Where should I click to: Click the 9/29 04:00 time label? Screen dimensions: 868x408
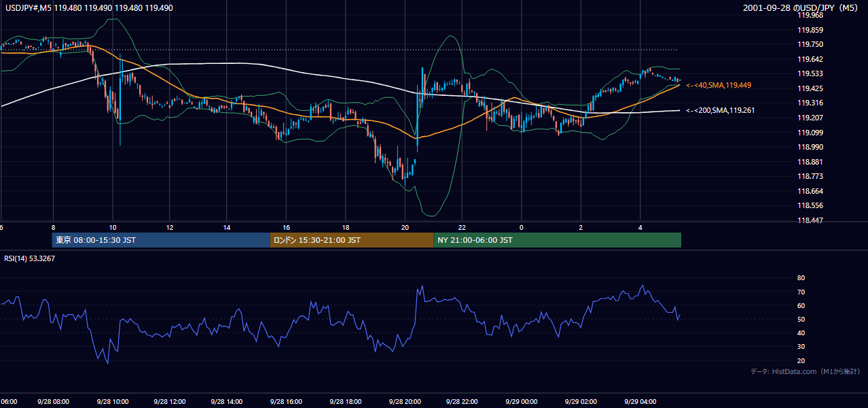[639, 402]
